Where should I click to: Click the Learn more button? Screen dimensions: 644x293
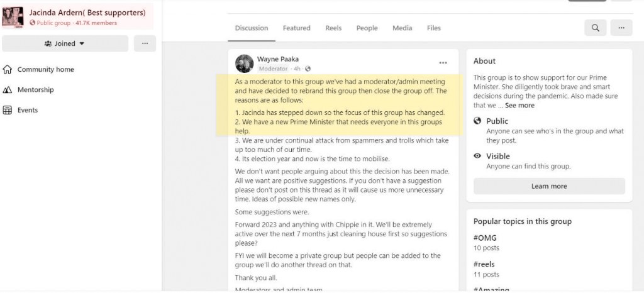pos(549,186)
